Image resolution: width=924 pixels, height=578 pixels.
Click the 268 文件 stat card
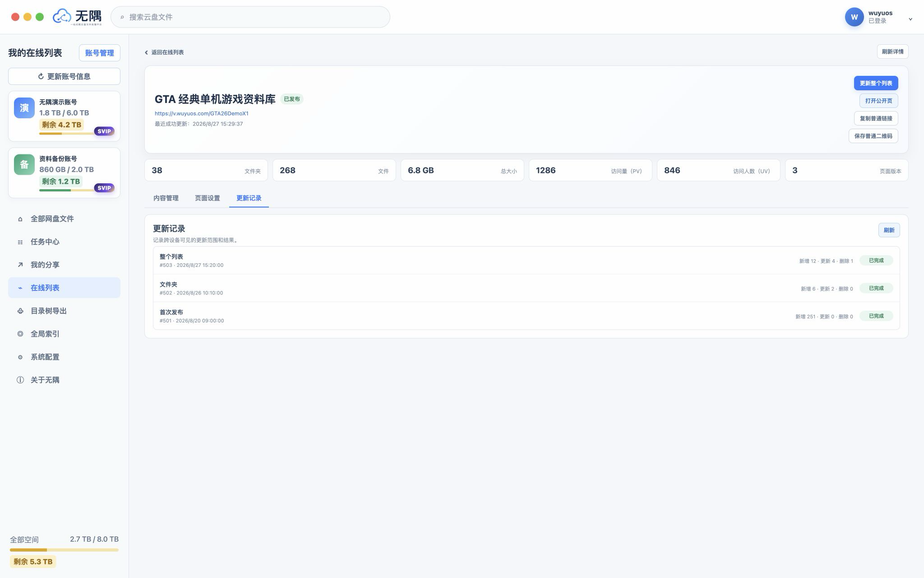point(334,170)
